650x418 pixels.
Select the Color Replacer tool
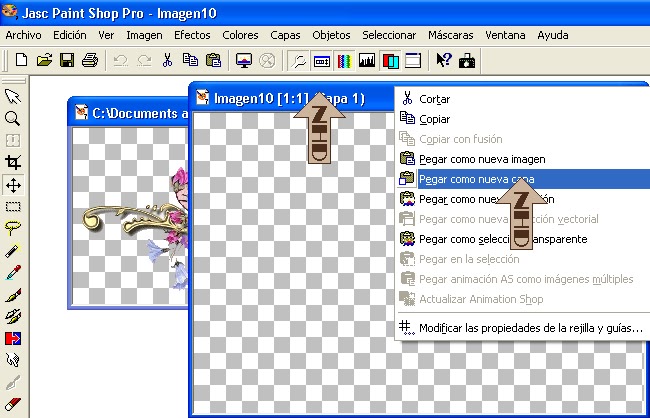tap(13, 338)
